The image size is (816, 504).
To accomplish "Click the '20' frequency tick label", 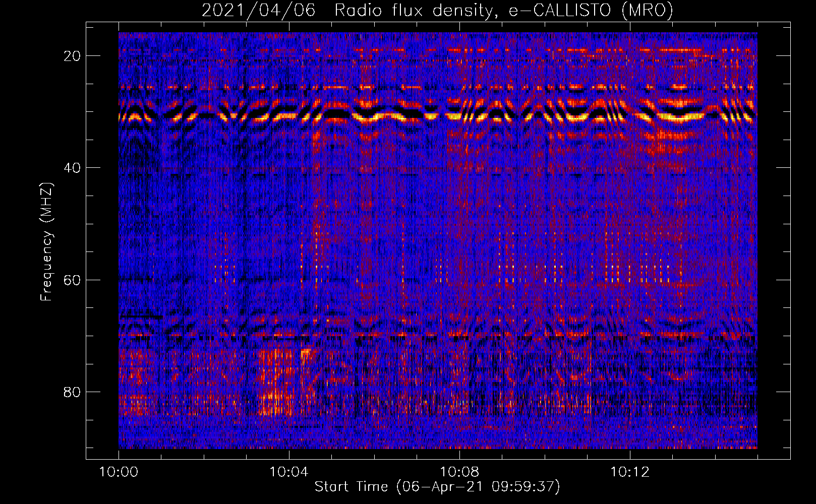I will [x=72, y=56].
